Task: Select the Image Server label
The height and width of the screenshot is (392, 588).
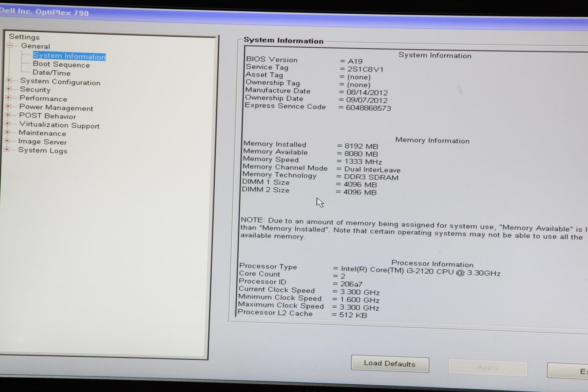Action: tap(43, 142)
